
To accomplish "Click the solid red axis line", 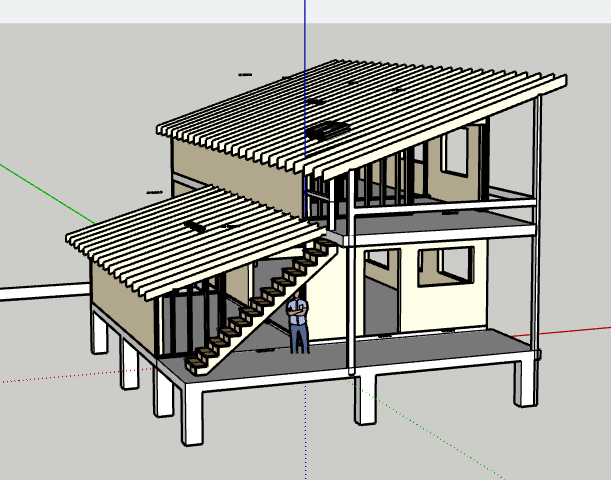I will pyautogui.click(x=561, y=331).
